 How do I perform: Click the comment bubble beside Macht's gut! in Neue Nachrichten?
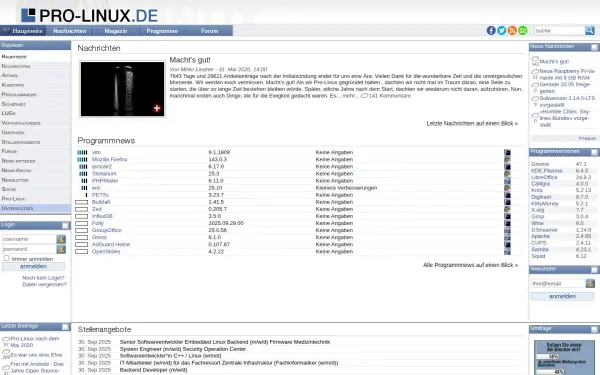point(535,59)
